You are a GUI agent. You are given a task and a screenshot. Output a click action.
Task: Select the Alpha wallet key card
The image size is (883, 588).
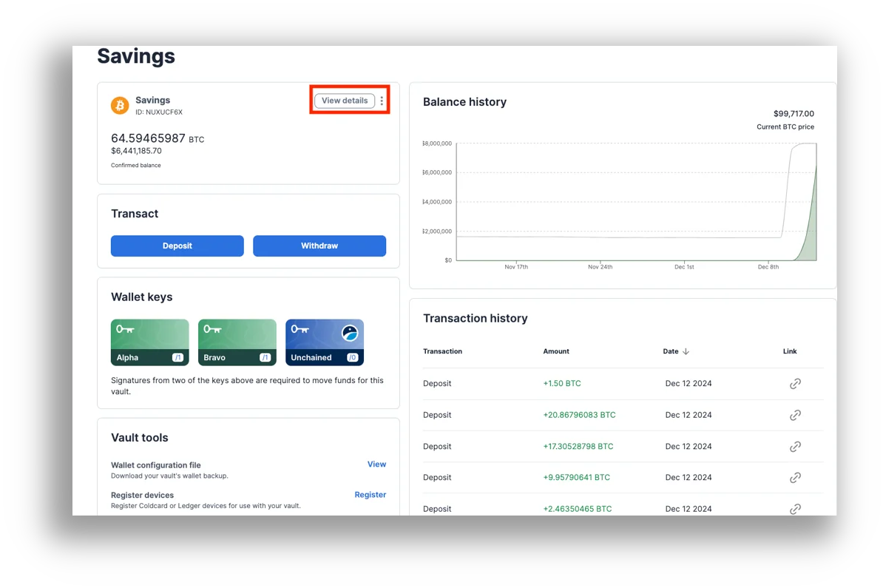coord(150,342)
